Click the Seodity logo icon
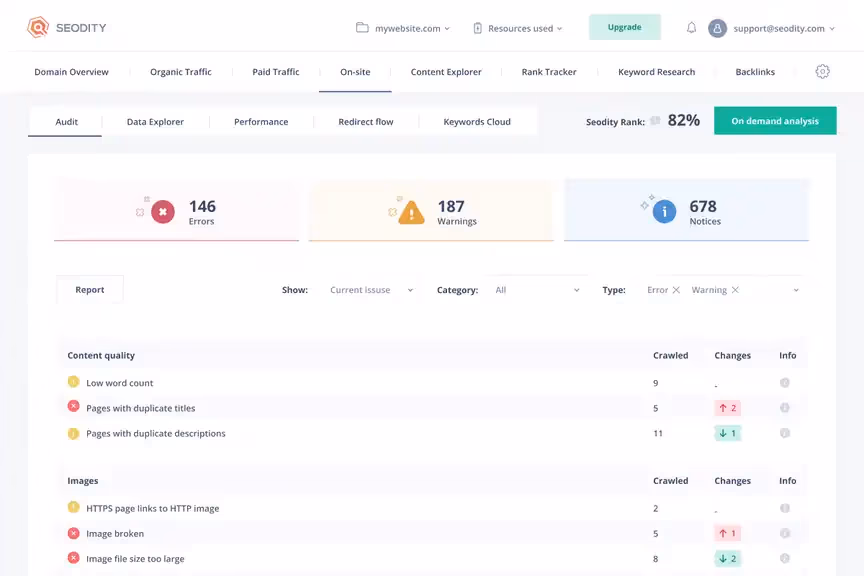 click(x=38, y=27)
